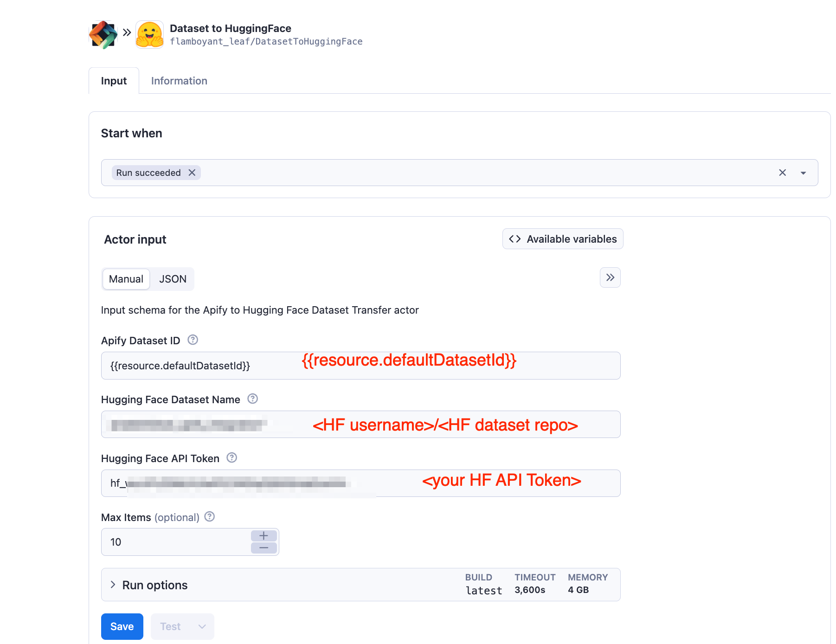Screen dimensions: 836x644
Task: Show help for Apify Dataset ID
Action: [x=193, y=340]
